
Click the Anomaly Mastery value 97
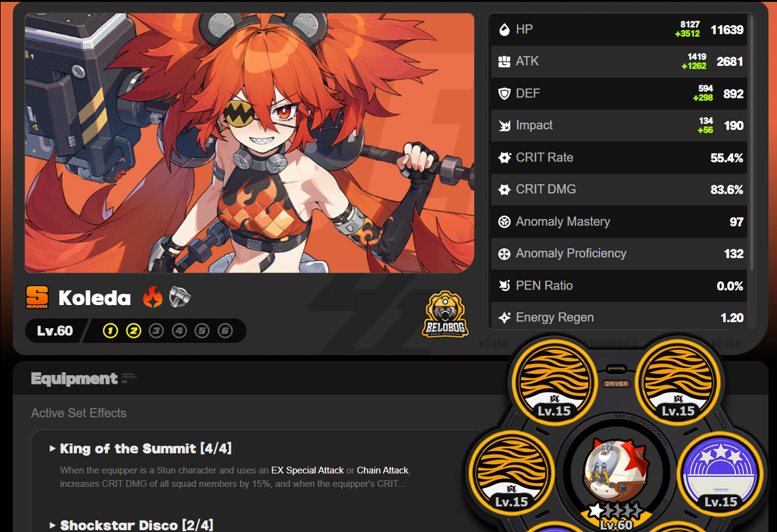737,222
